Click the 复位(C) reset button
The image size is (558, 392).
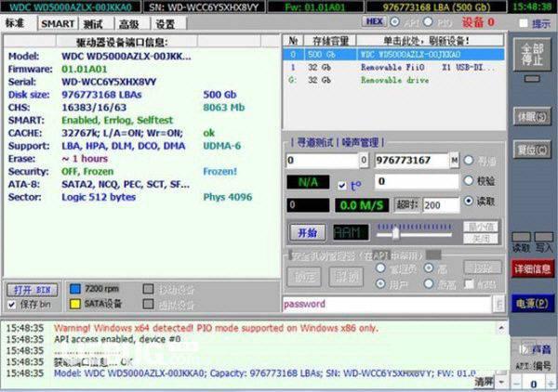point(532,150)
